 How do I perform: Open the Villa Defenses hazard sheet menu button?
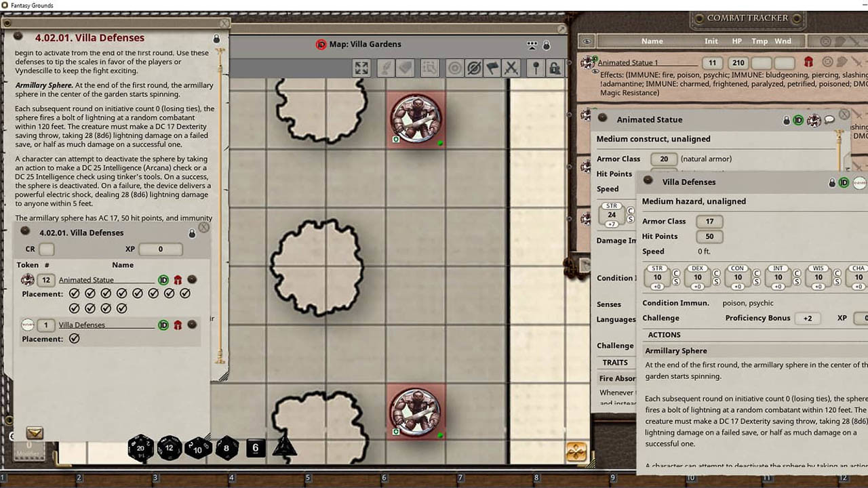pos(648,180)
